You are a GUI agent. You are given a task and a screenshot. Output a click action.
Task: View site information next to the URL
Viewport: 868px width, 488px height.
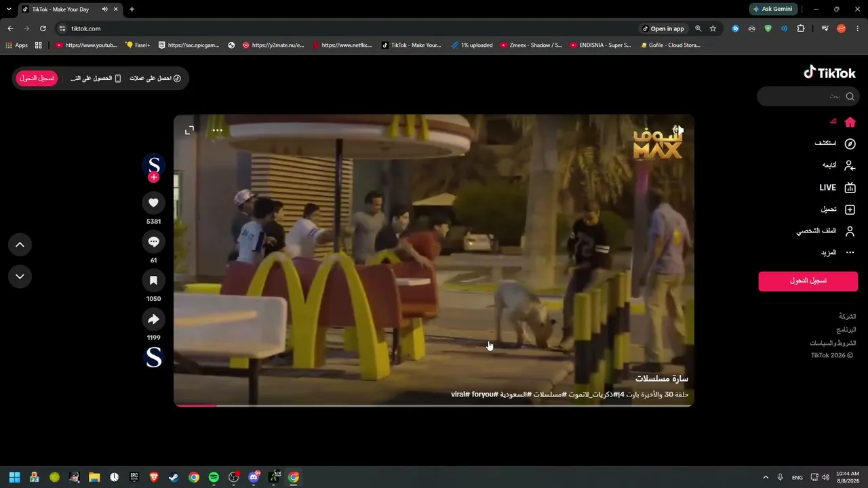click(x=62, y=28)
